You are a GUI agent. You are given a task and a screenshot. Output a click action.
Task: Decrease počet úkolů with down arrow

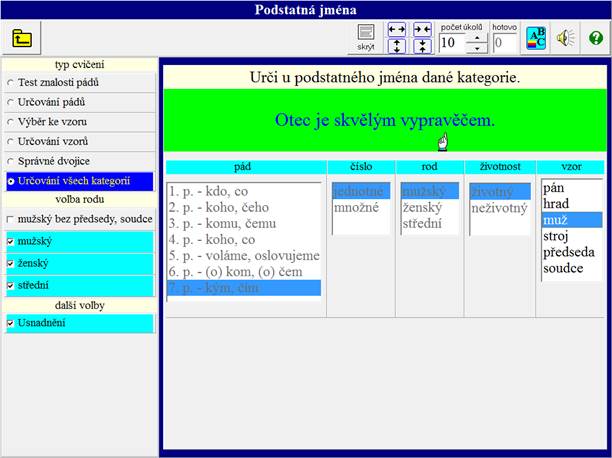[x=477, y=47]
